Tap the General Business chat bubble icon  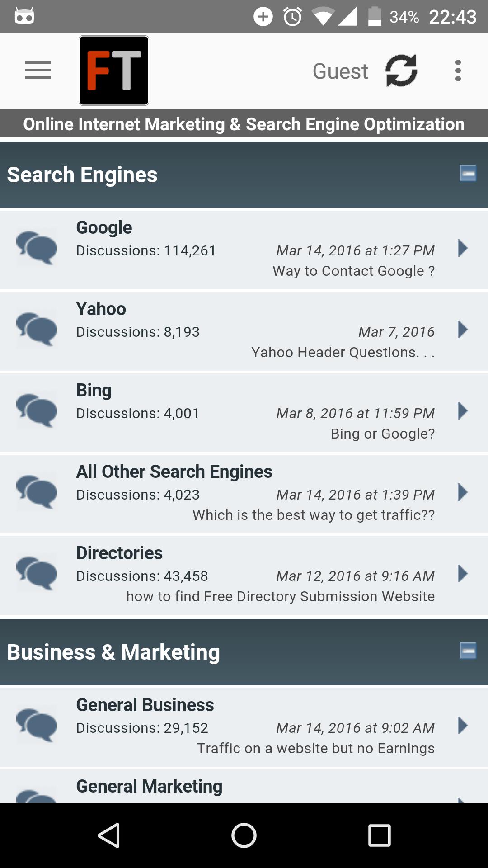(37, 725)
